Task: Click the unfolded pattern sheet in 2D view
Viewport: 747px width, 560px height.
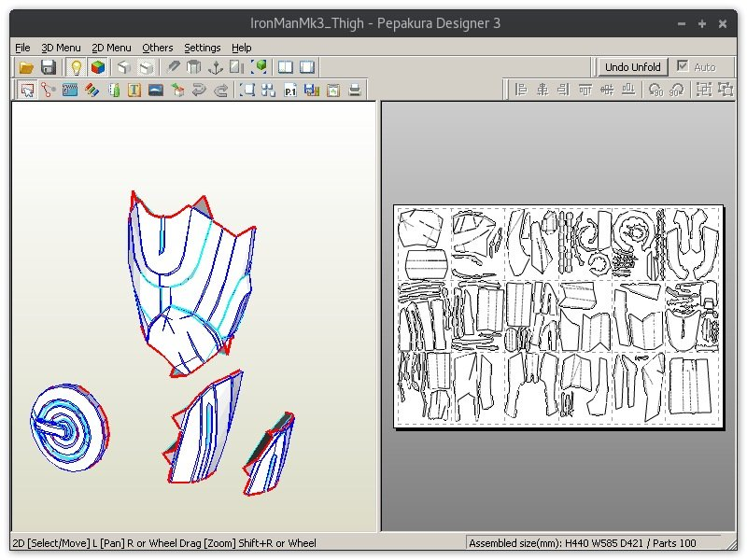Action: 558,317
